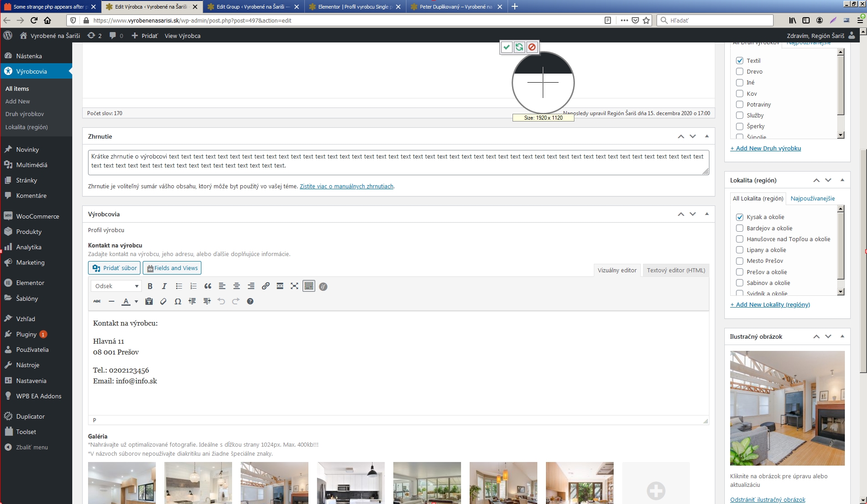Image resolution: width=867 pixels, height=504 pixels.
Task: Enable distraction-free fullscreen editor
Action: click(x=294, y=286)
